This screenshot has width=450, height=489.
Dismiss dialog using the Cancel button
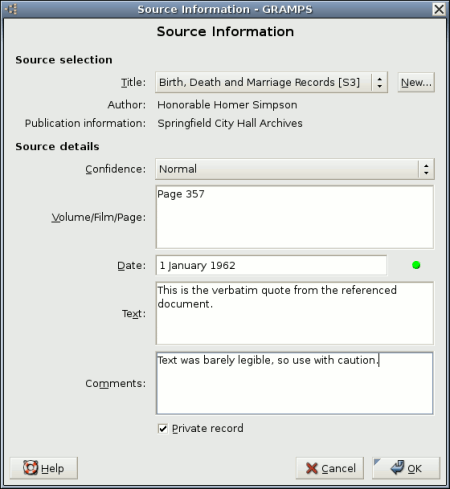pyautogui.click(x=329, y=468)
